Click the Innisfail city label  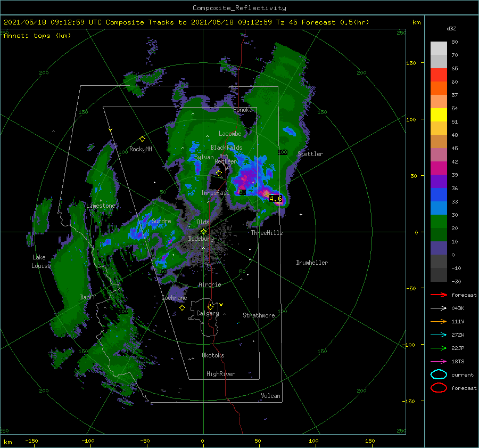pos(215,193)
